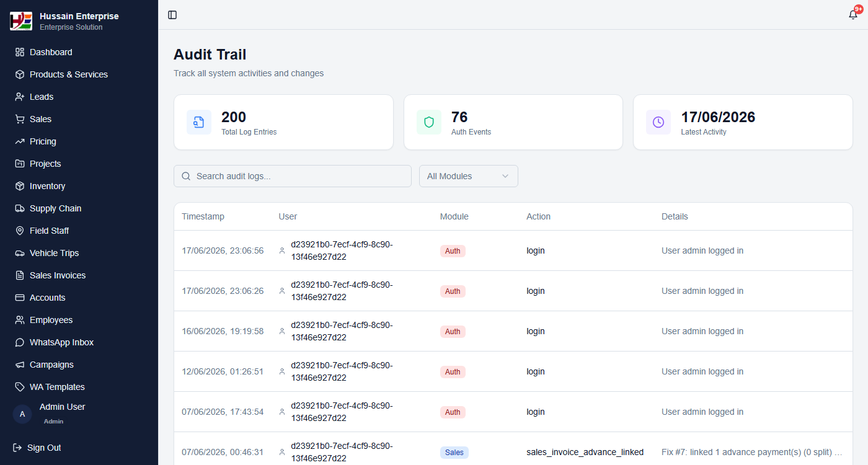Open the notifications bell
This screenshot has height=465, width=868.
(854, 14)
